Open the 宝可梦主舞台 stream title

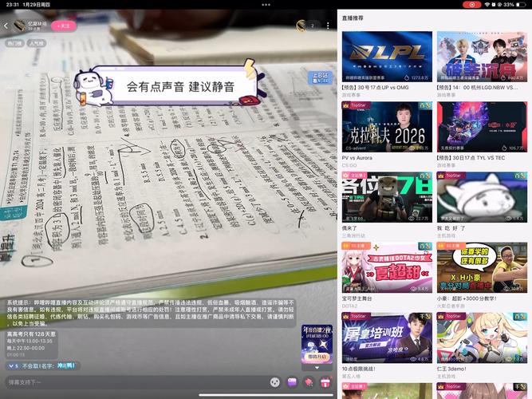point(357,298)
